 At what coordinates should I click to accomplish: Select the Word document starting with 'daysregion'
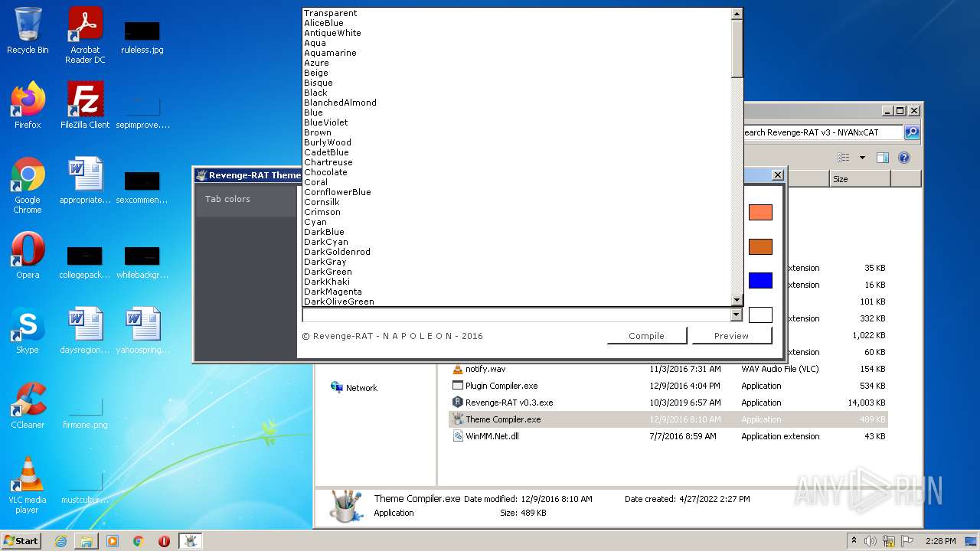[85, 331]
